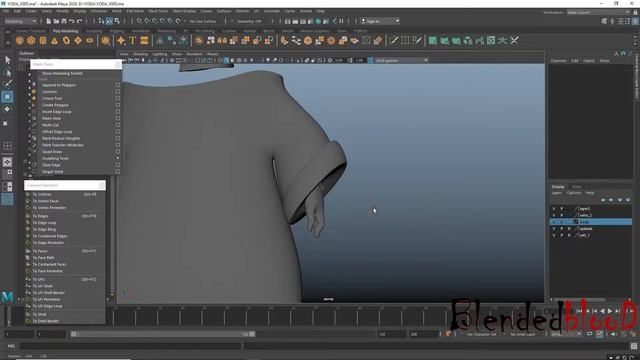
Task: Create a polygon cone from shelf
Action: point(54,40)
